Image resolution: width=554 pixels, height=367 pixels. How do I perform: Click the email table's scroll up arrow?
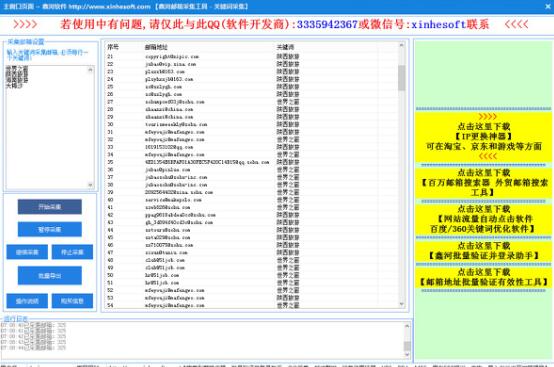click(x=401, y=45)
